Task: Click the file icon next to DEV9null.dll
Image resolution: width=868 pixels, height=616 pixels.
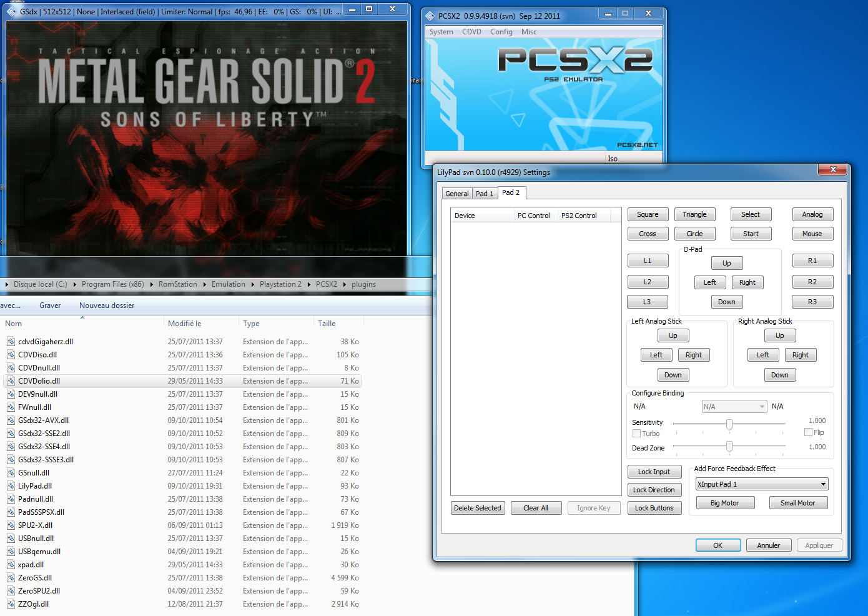Action: coord(11,394)
